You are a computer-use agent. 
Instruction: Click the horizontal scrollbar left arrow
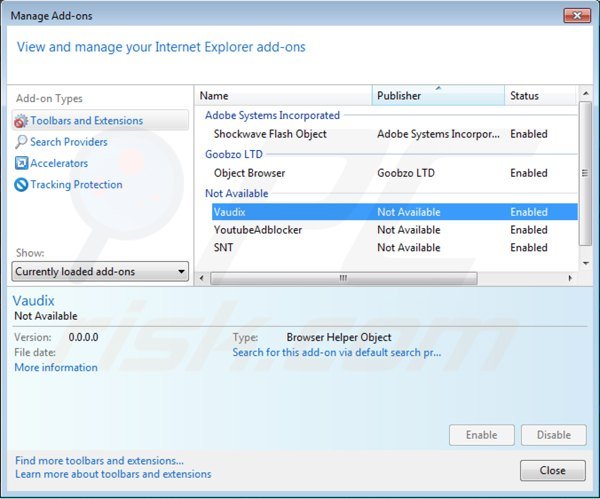tap(202, 278)
